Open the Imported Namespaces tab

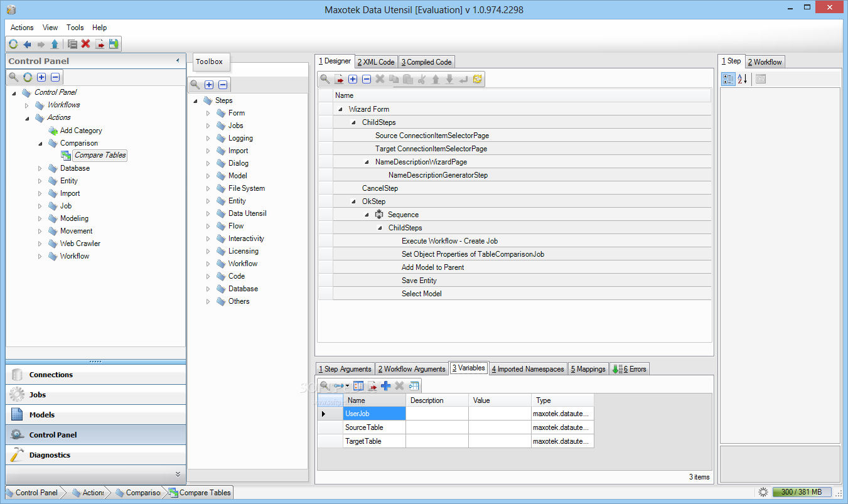pyautogui.click(x=528, y=369)
